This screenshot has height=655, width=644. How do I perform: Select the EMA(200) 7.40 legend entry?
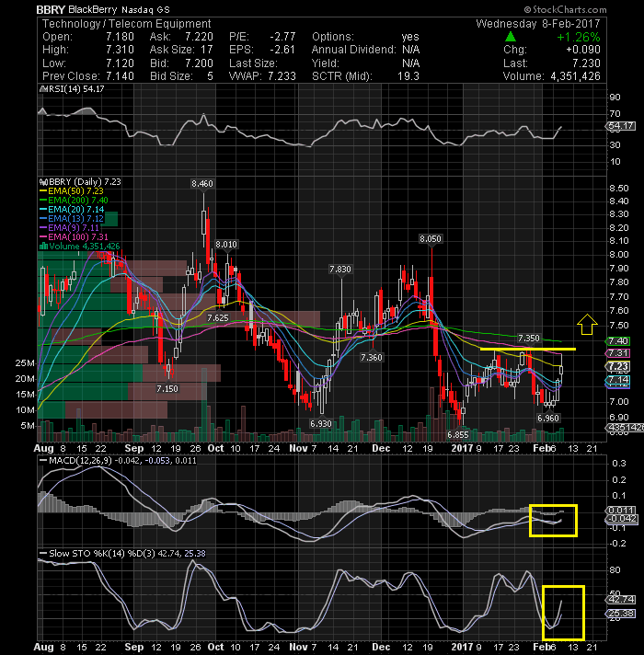(x=74, y=201)
